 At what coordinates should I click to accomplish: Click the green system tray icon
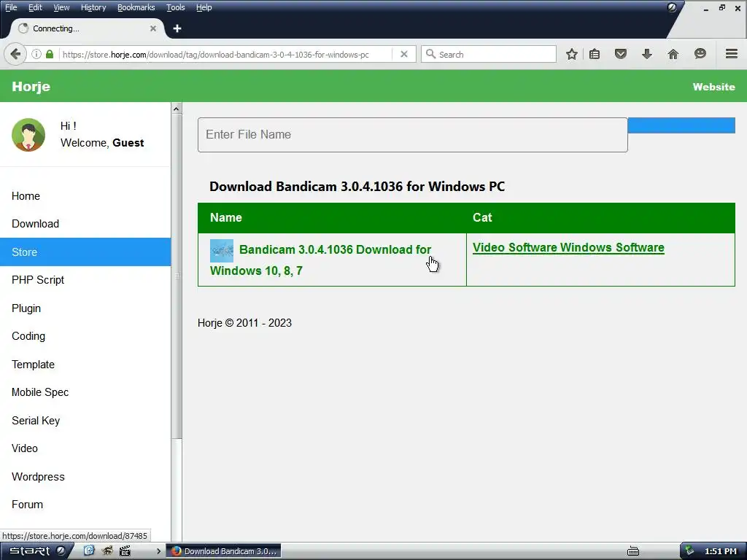click(x=689, y=551)
